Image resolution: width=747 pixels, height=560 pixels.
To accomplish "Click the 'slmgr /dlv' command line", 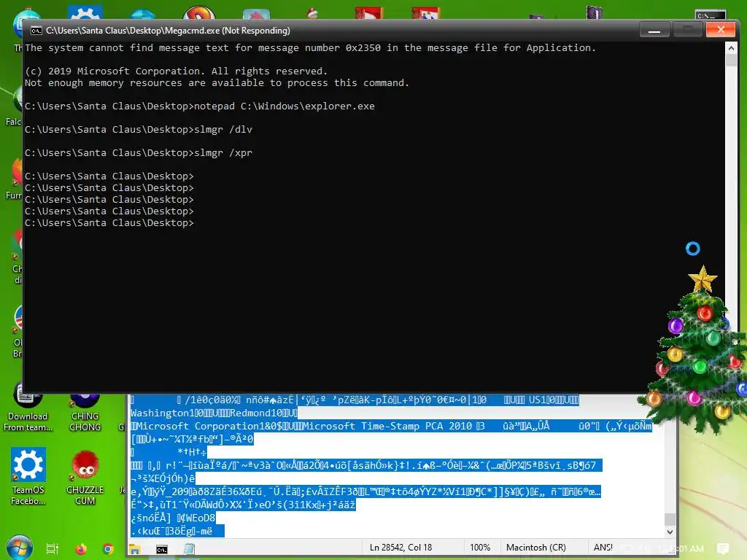I will pos(139,130).
